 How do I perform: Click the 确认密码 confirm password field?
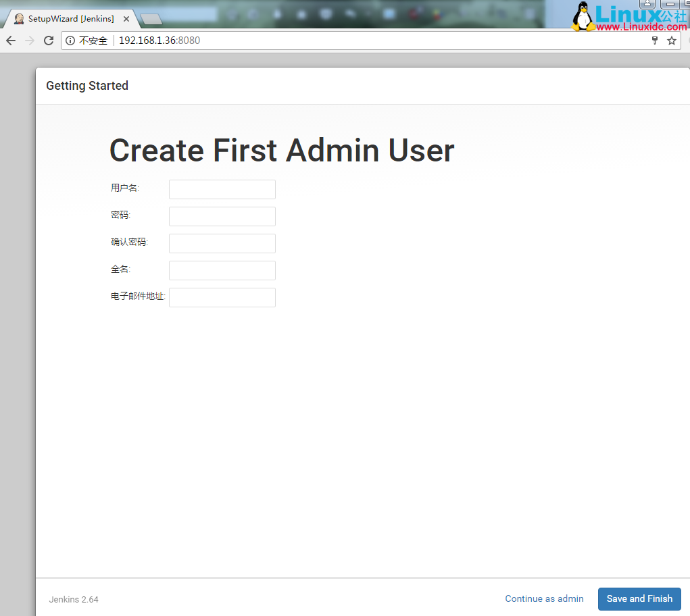click(x=222, y=243)
